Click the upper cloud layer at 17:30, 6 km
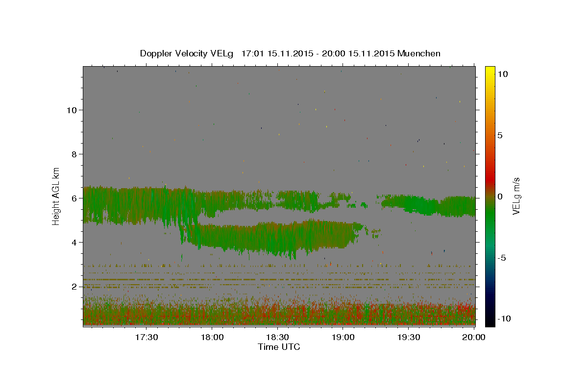 (147, 205)
